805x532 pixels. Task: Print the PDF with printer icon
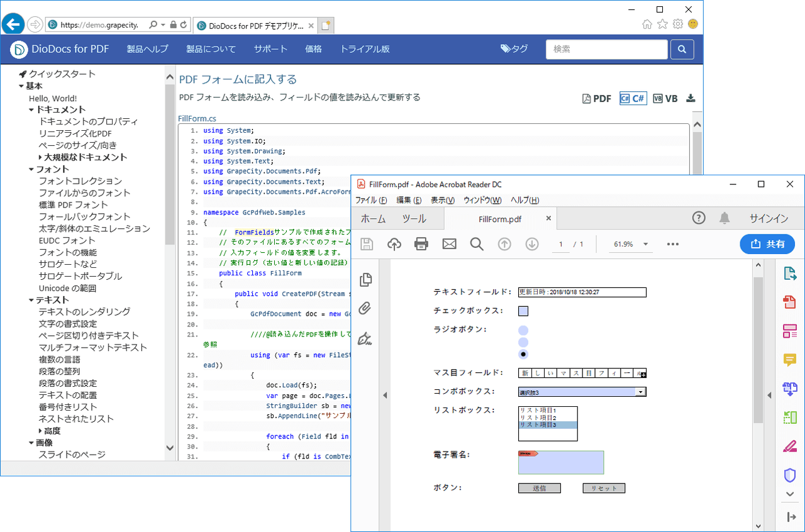click(x=421, y=244)
